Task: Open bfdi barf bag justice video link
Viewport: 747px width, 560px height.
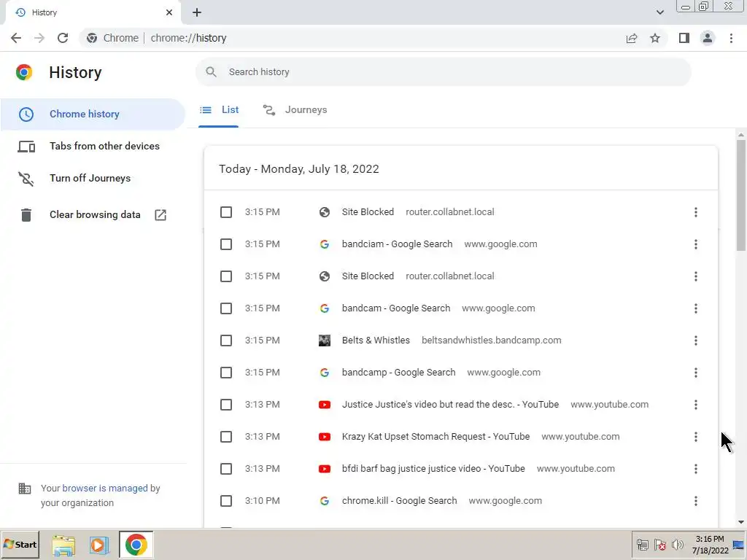Action: pyautogui.click(x=433, y=469)
